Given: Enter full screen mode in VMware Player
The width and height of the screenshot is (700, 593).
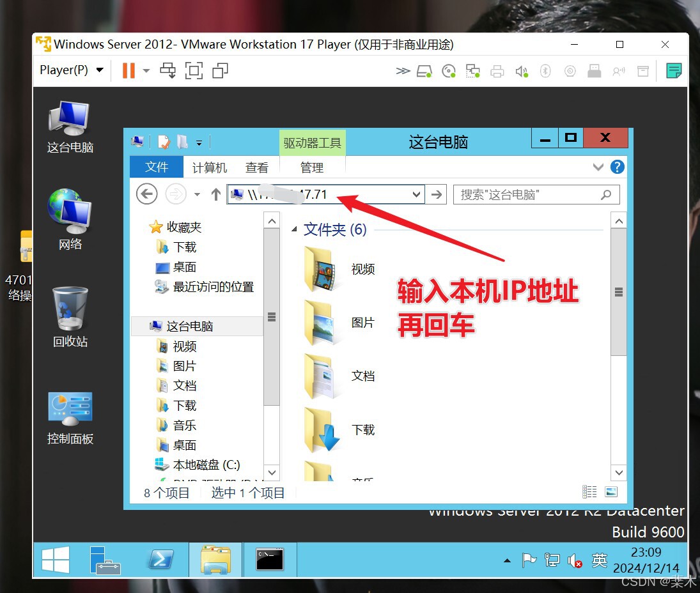Looking at the screenshot, I should click(x=194, y=70).
